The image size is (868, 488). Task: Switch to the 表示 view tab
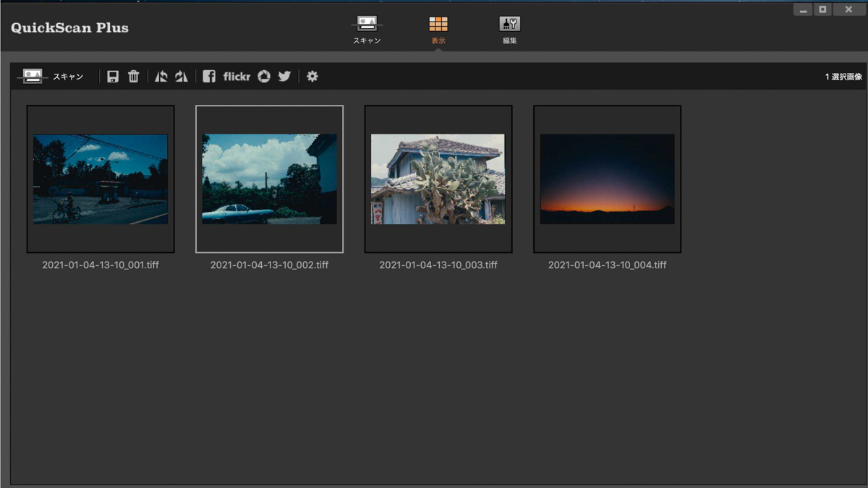[438, 30]
